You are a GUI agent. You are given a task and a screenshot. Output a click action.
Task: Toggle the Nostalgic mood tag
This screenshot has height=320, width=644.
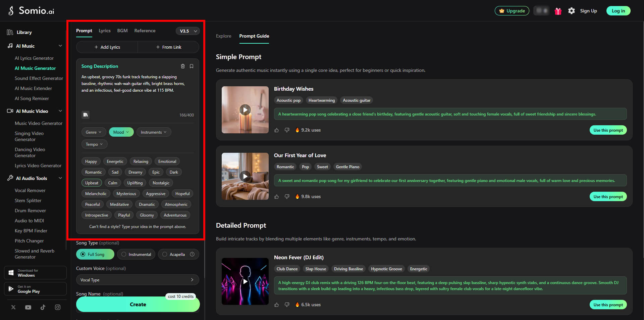click(x=161, y=183)
